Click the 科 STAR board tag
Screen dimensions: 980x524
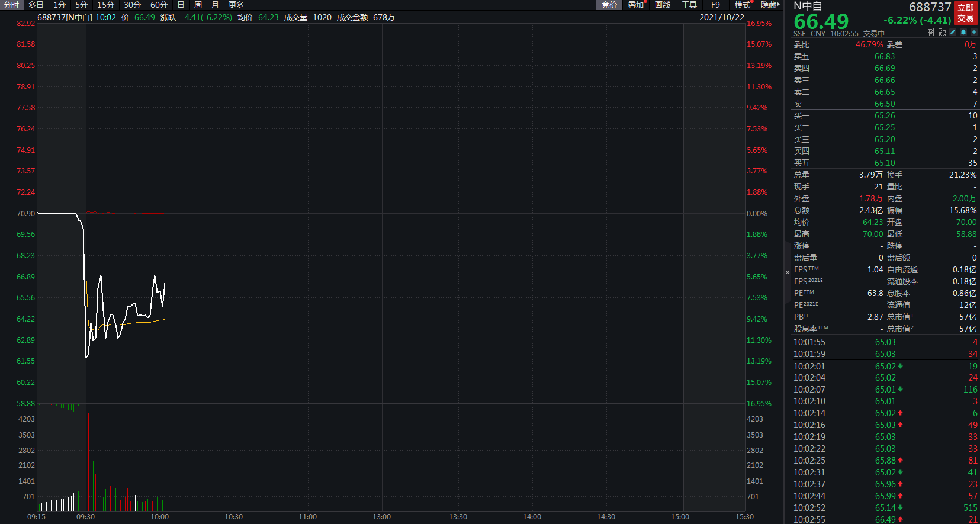click(931, 32)
